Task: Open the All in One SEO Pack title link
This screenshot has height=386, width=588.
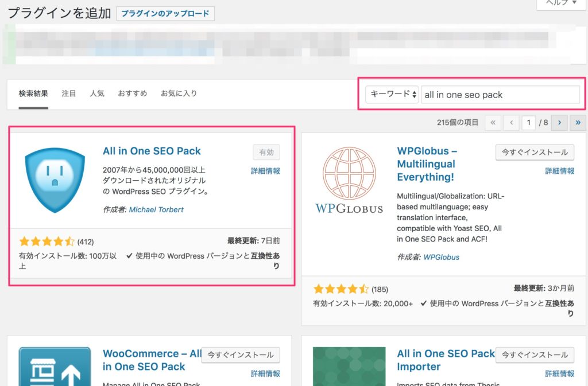Action: pos(152,151)
